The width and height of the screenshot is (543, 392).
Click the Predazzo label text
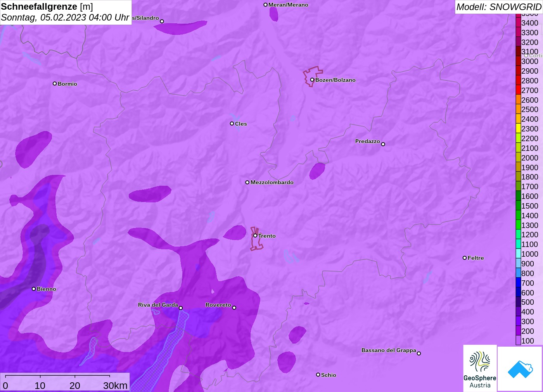pyautogui.click(x=368, y=141)
